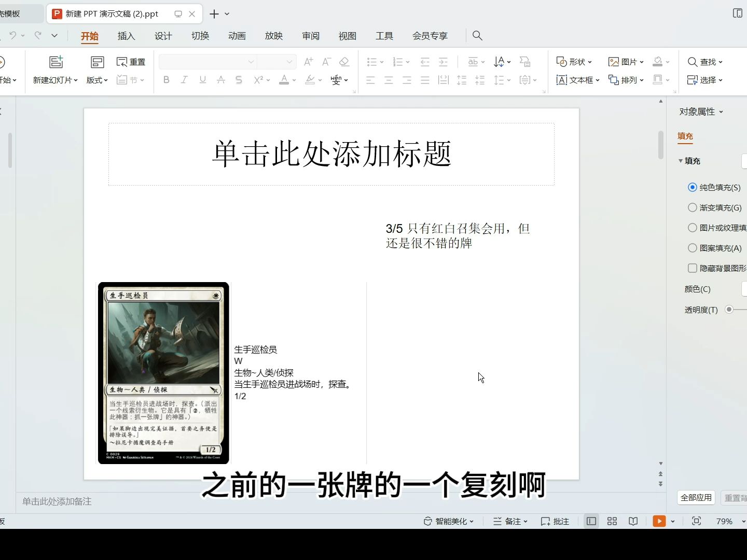The height and width of the screenshot is (560, 747).
Task: Click Apply to All (全部应用) button
Action: [x=696, y=497]
